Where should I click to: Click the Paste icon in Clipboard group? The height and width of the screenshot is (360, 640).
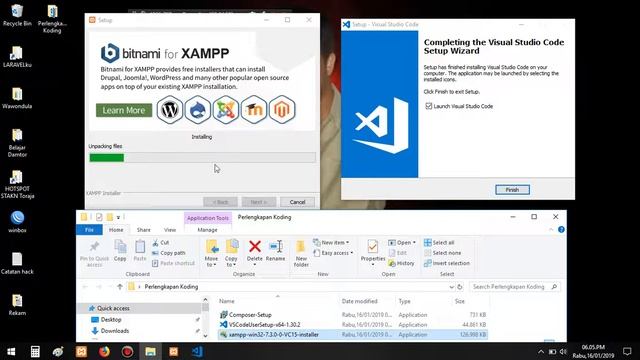[x=140, y=247]
